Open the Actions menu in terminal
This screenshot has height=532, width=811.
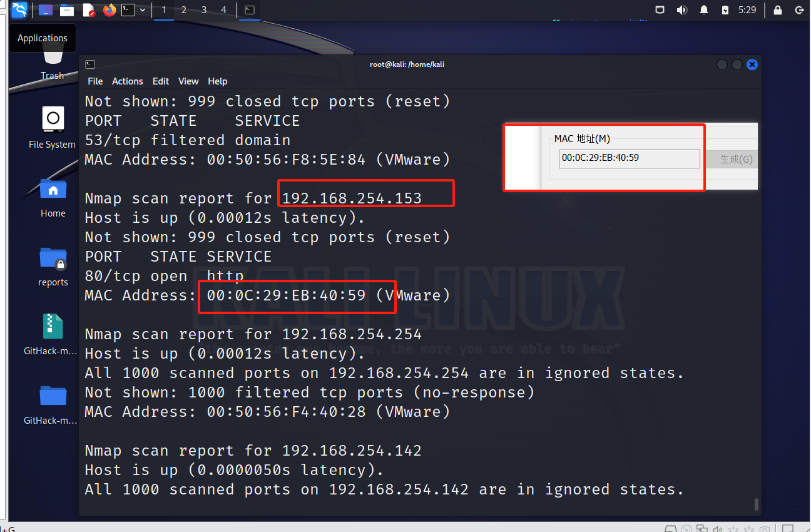[128, 81]
